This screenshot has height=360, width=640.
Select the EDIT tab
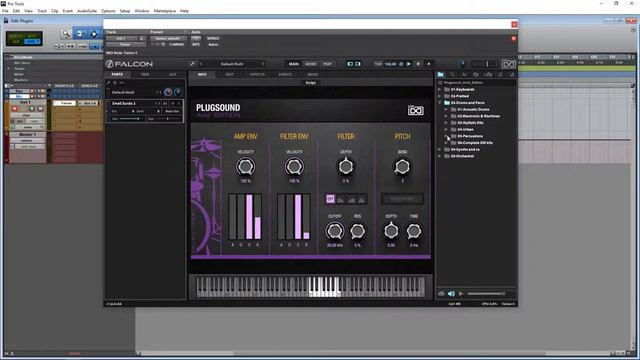pyautogui.click(x=229, y=75)
